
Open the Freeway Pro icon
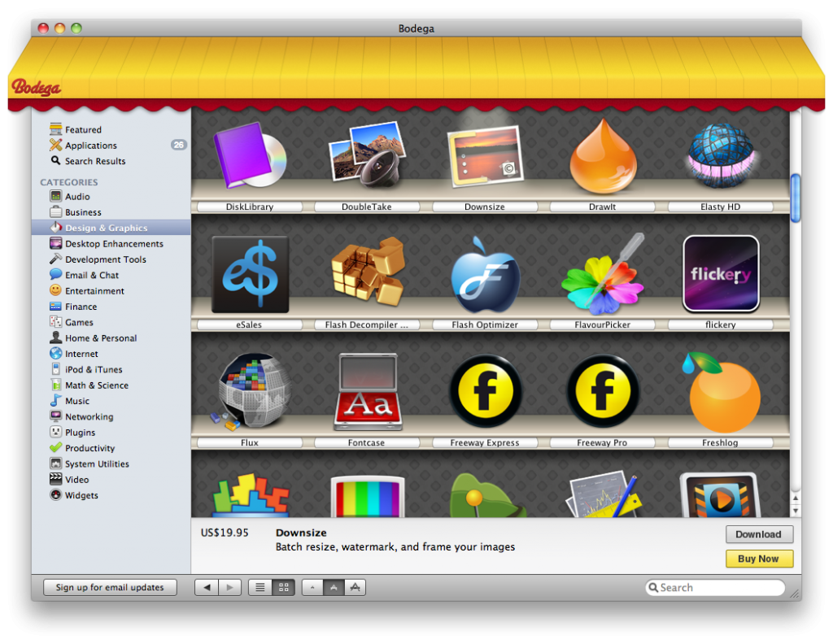point(603,390)
